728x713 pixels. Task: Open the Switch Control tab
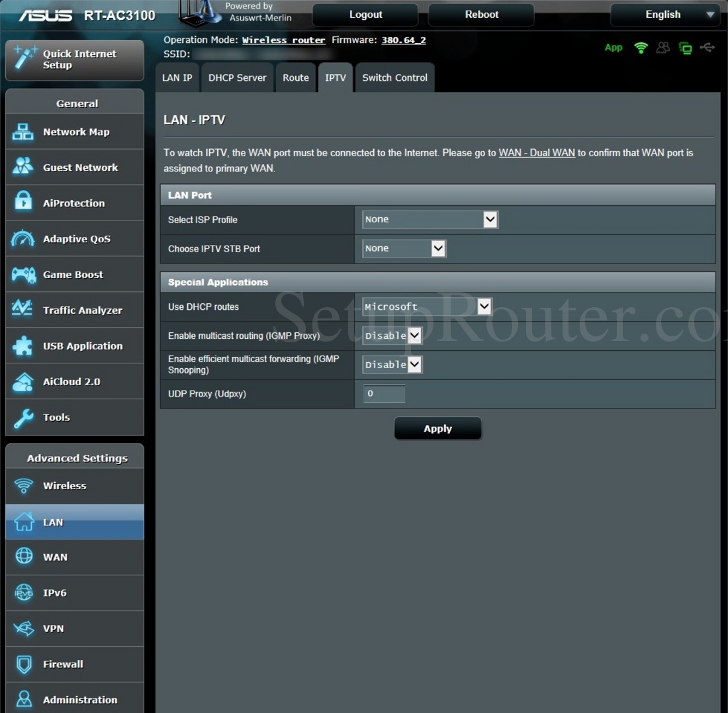click(394, 77)
